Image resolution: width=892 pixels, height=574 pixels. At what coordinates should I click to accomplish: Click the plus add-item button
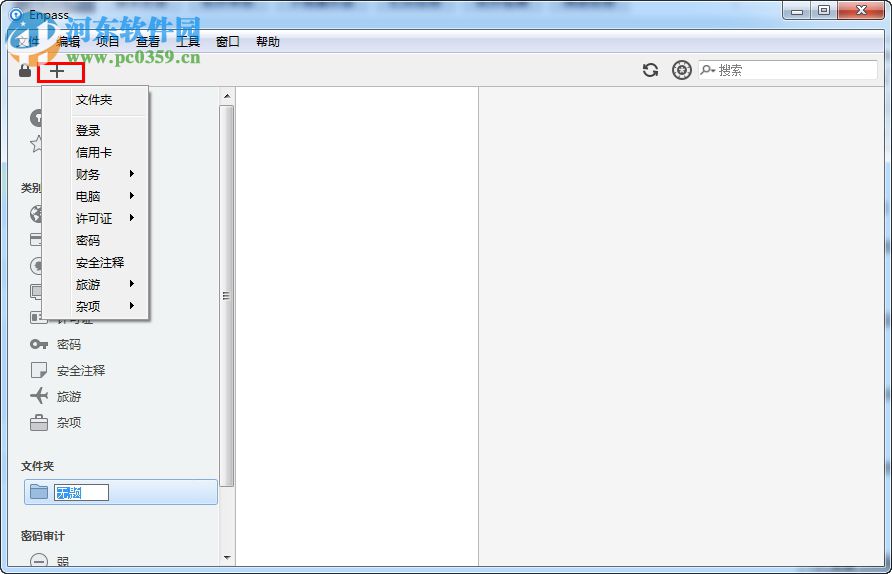pyautogui.click(x=57, y=71)
